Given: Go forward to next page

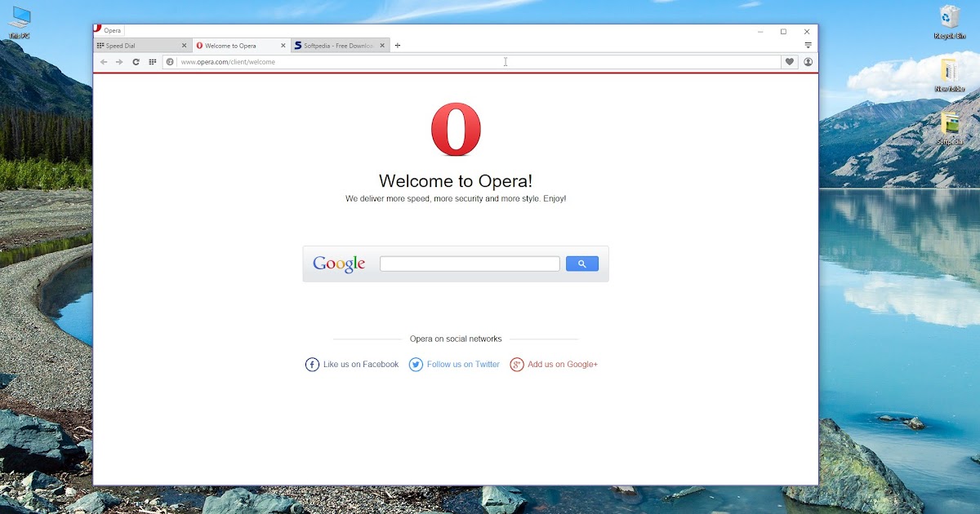Looking at the screenshot, I should tap(119, 62).
